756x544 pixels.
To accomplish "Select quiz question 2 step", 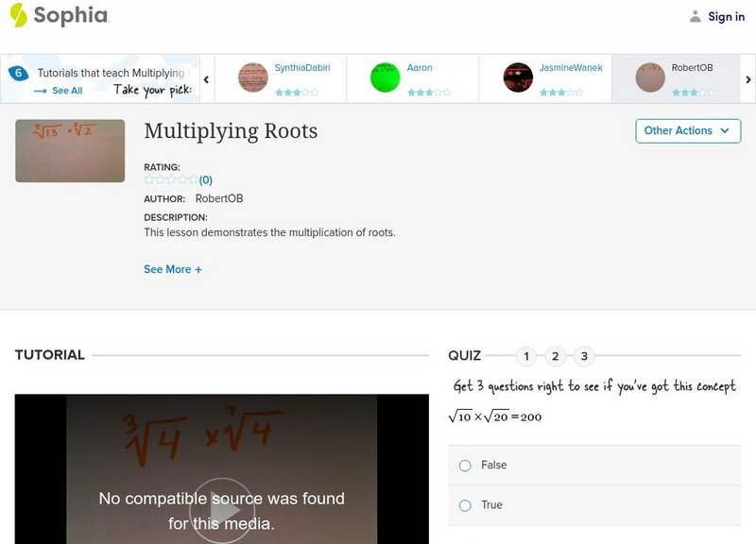I will point(557,356).
